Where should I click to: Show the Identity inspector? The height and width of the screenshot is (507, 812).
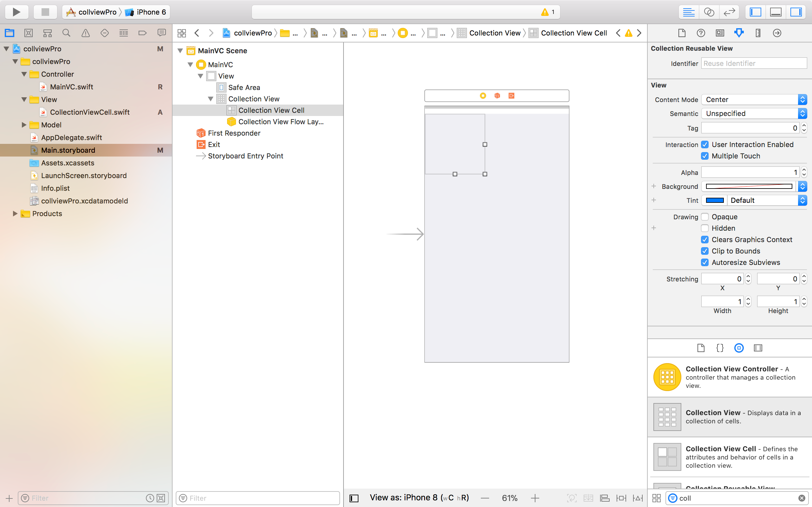(720, 33)
